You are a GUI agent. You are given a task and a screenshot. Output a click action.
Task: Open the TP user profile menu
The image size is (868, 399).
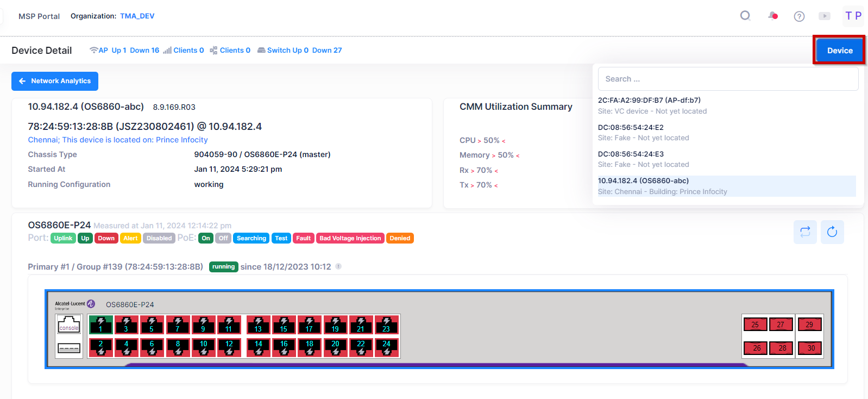(853, 16)
